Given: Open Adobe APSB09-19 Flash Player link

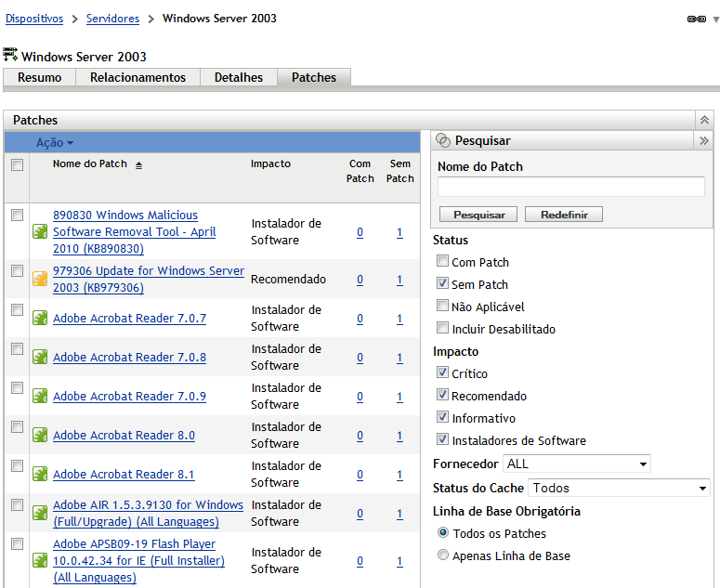Looking at the screenshot, I should pos(138,560).
